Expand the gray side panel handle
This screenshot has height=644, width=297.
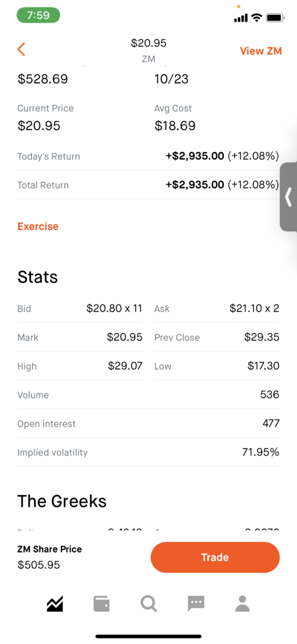pyautogui.click(x=289, y=197)
